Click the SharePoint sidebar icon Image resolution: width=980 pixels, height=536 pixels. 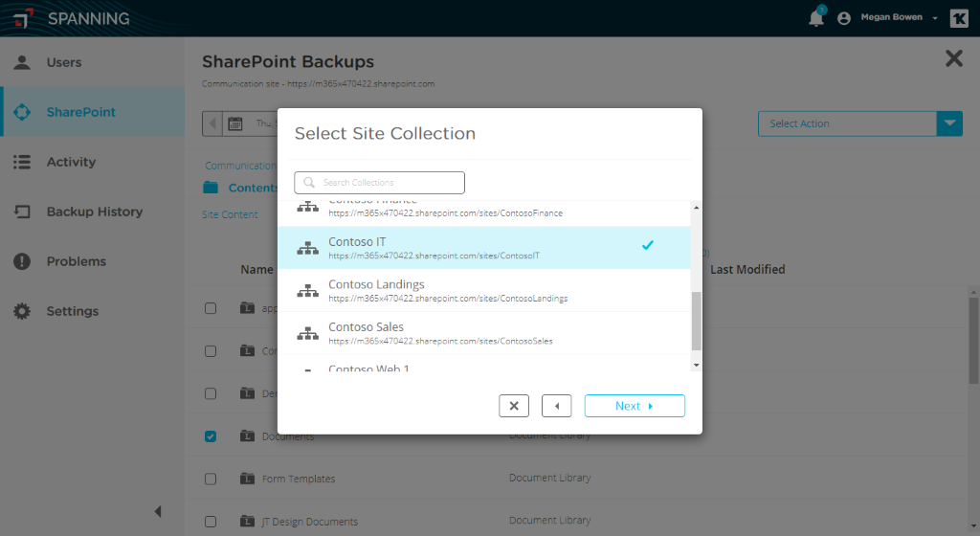22,112
